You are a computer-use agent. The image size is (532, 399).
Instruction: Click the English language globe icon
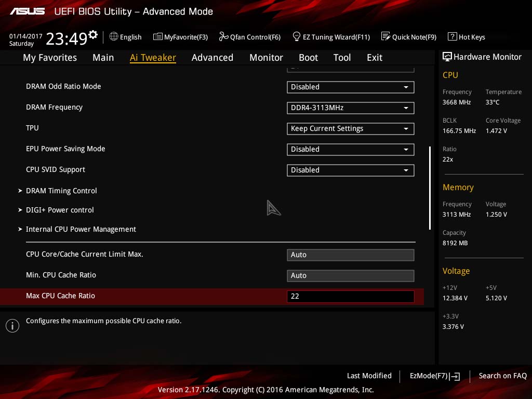point(114,36)
